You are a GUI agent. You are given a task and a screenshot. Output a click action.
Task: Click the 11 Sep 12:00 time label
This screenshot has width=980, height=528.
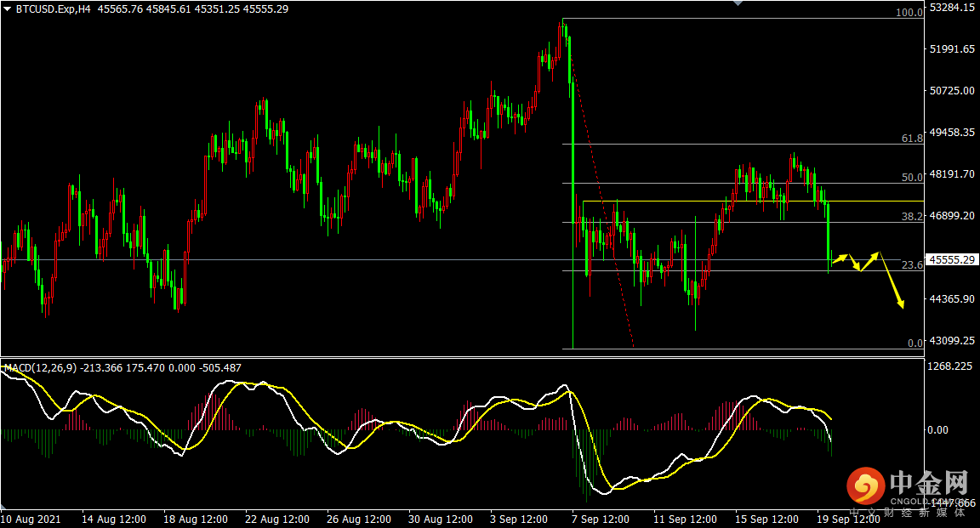point(685,519)
